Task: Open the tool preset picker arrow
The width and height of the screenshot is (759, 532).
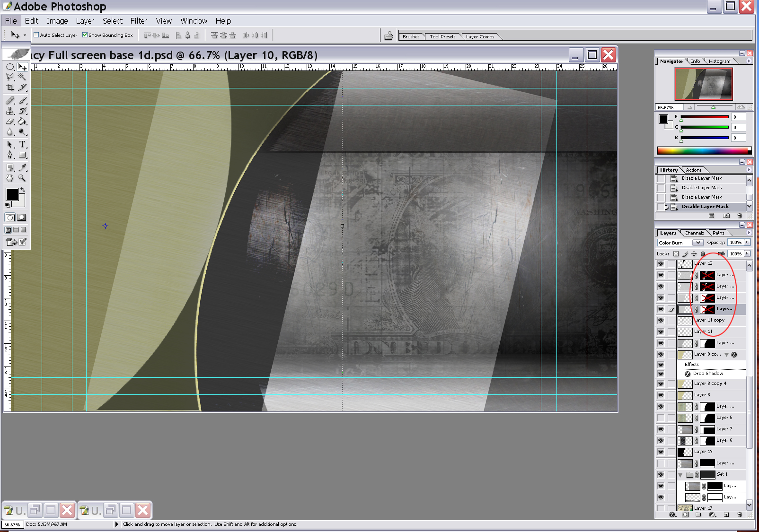Action: pyautogui.click(x=25, y=35)
